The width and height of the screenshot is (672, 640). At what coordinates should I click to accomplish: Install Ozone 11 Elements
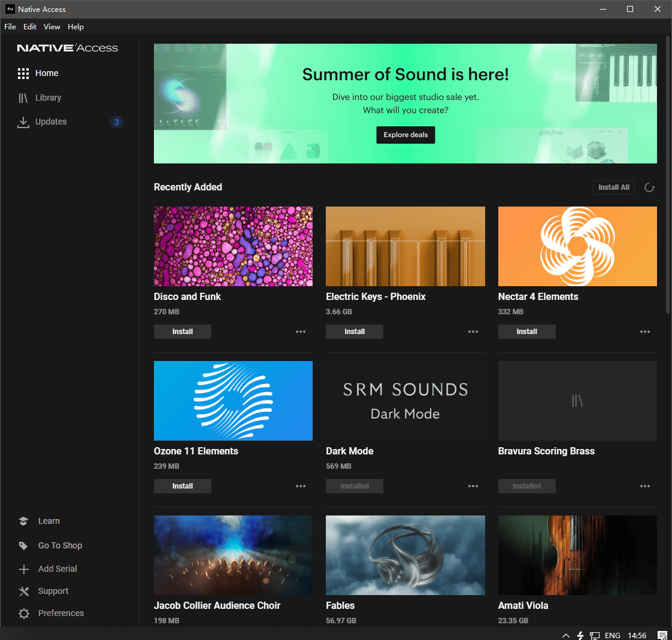point(183,486)
